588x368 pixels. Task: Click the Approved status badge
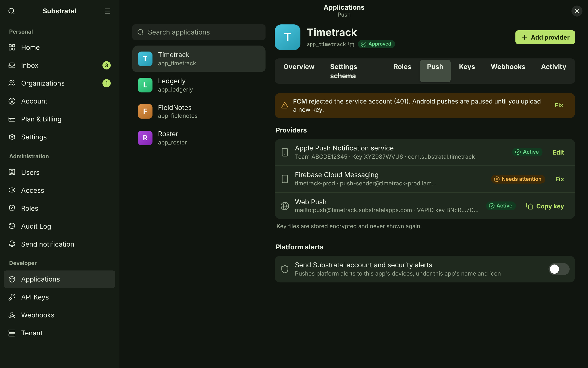tap(376, 44)
